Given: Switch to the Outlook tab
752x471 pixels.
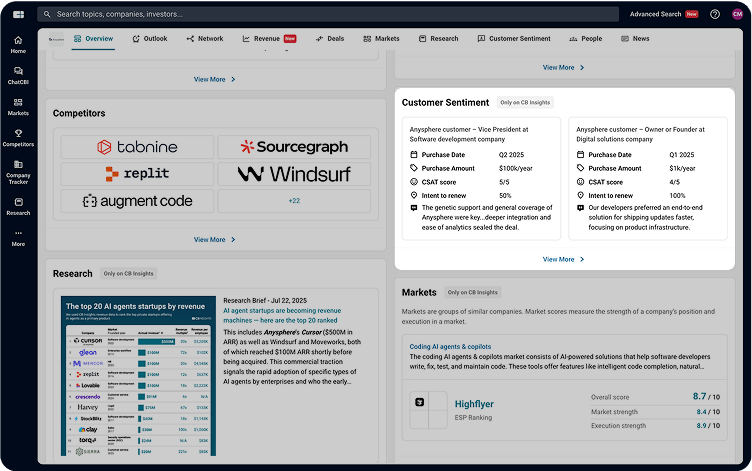Looking at the screenshot, I should click(x=149, y=38).
